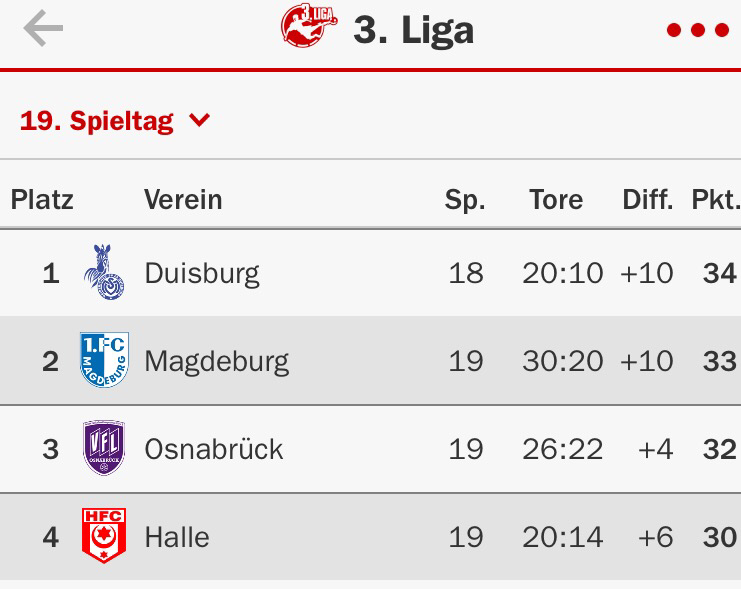The height and width of the screenshot is (589, 741).
Task: Open the 19. Spieltag matchday selector
Action: (115, 121)
